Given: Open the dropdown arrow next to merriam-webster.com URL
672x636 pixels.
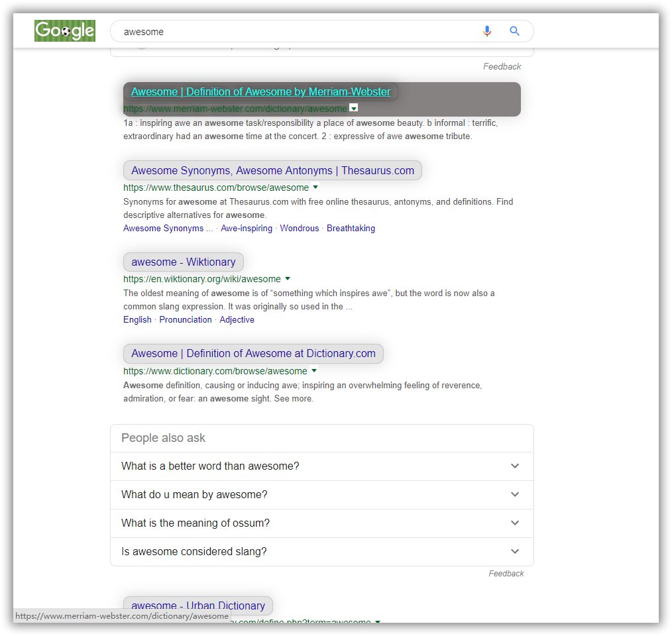Looking at the screenshot, I should click(x=354, y=108).
